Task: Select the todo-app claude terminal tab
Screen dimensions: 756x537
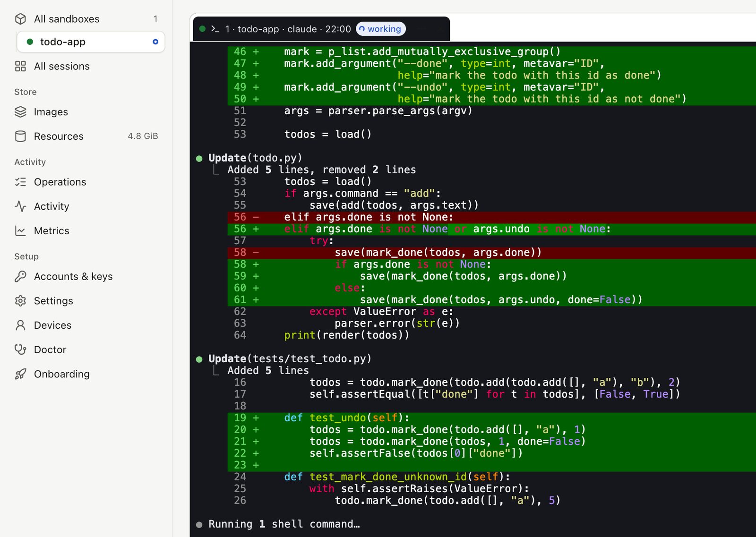Action: point(321,29)
